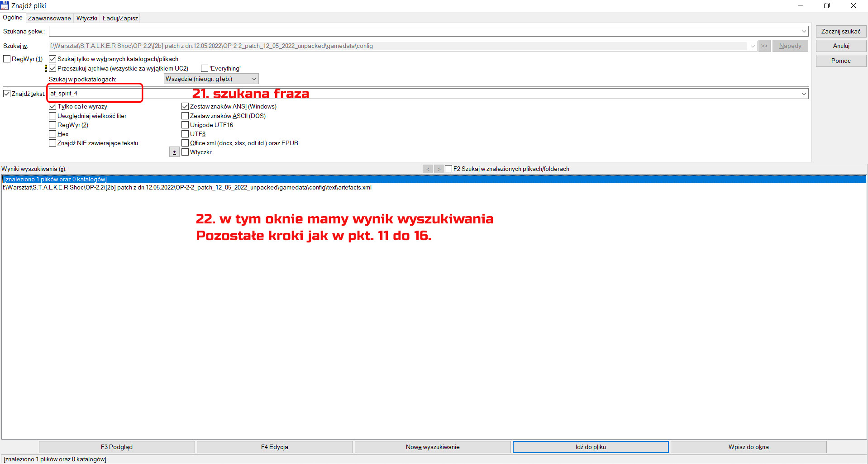Viewport: 868px width, 464px height.
Task: Start Nowe wyszukiwanie
Action: click(x=433, y=447)
